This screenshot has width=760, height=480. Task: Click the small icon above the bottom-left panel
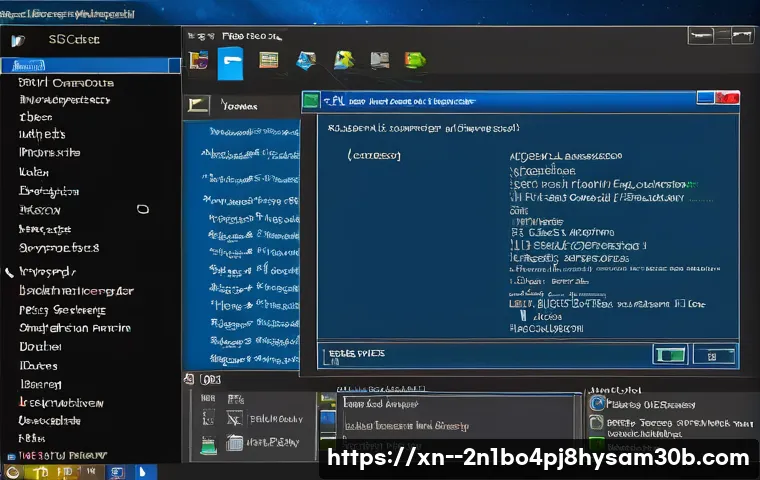(x=190, y=379)
